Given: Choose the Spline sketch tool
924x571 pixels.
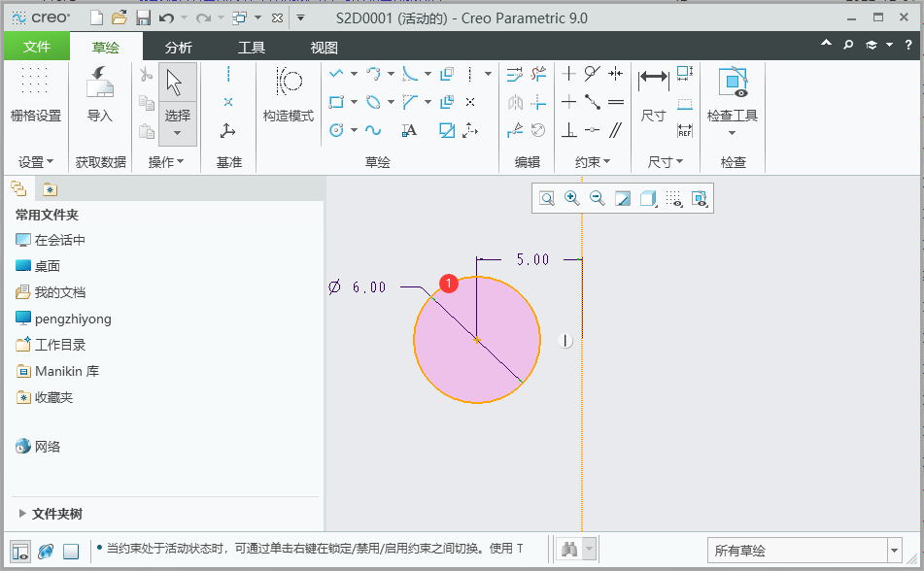Looking at the screenshot, I should (373, 130).
